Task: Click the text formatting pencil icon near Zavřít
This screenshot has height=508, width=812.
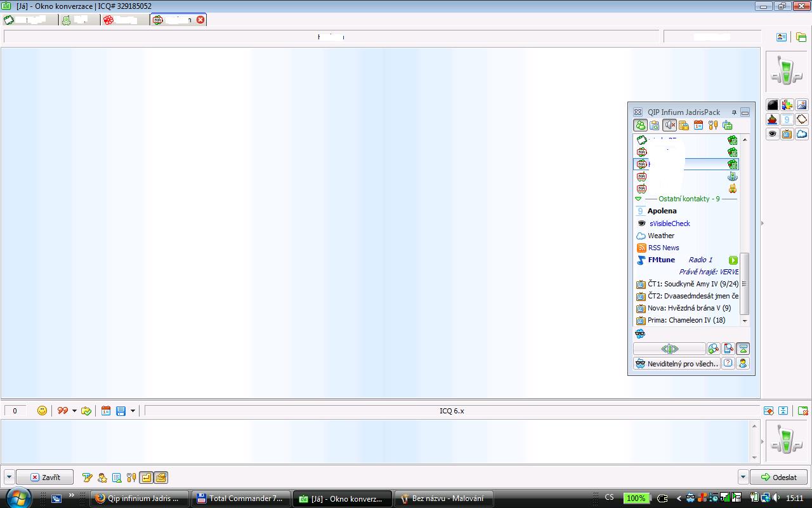Action: (88, 478)
